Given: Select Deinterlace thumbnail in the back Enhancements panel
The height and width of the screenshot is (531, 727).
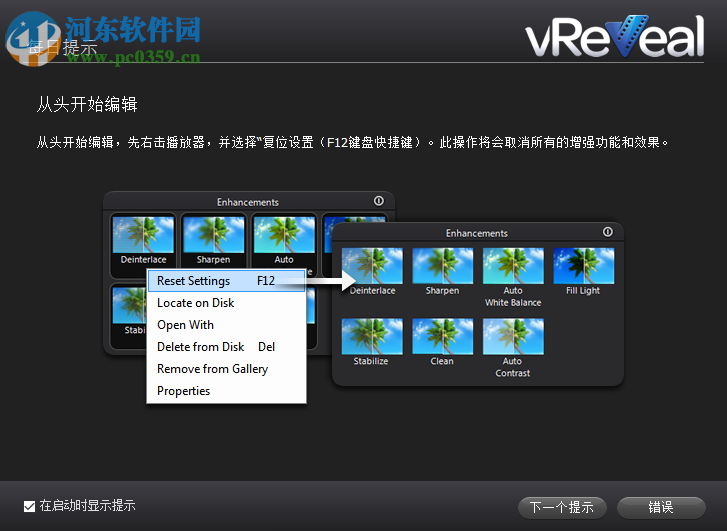Looking at the screenshot, I should point(143,235).
